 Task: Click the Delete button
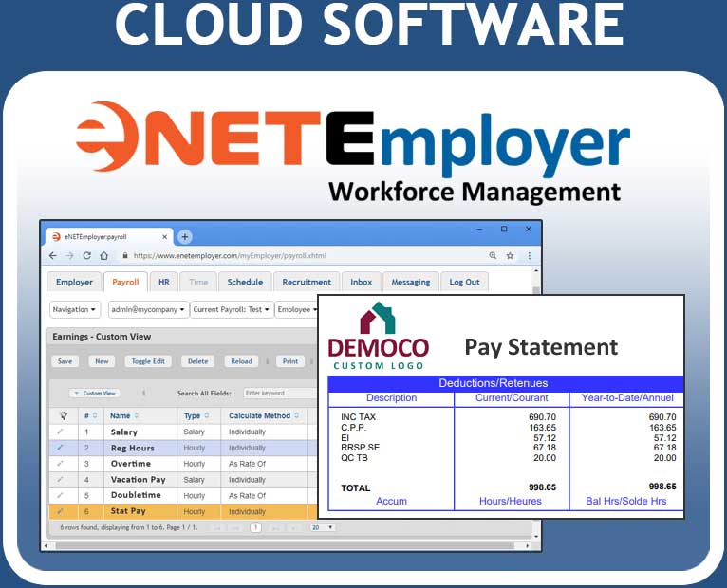198,361
